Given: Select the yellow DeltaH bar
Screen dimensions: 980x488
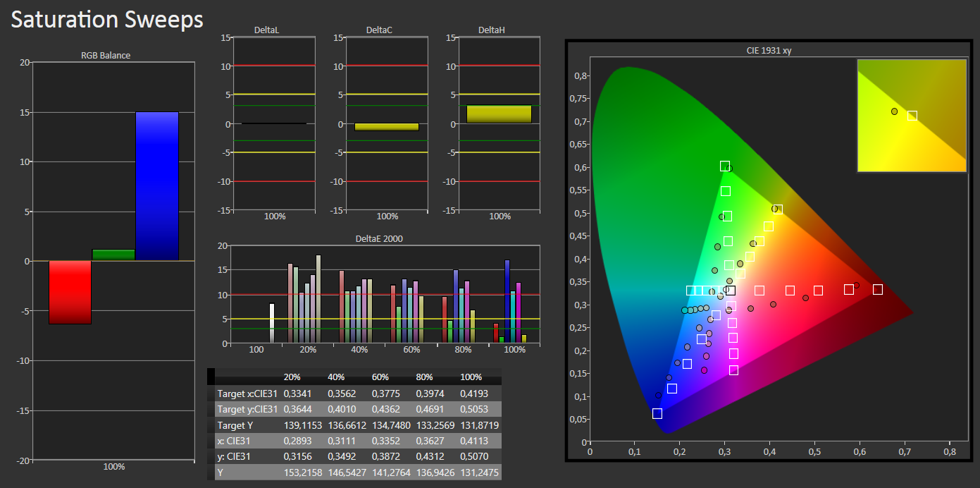Looking at the screenshot, I should tap(499, 114).
